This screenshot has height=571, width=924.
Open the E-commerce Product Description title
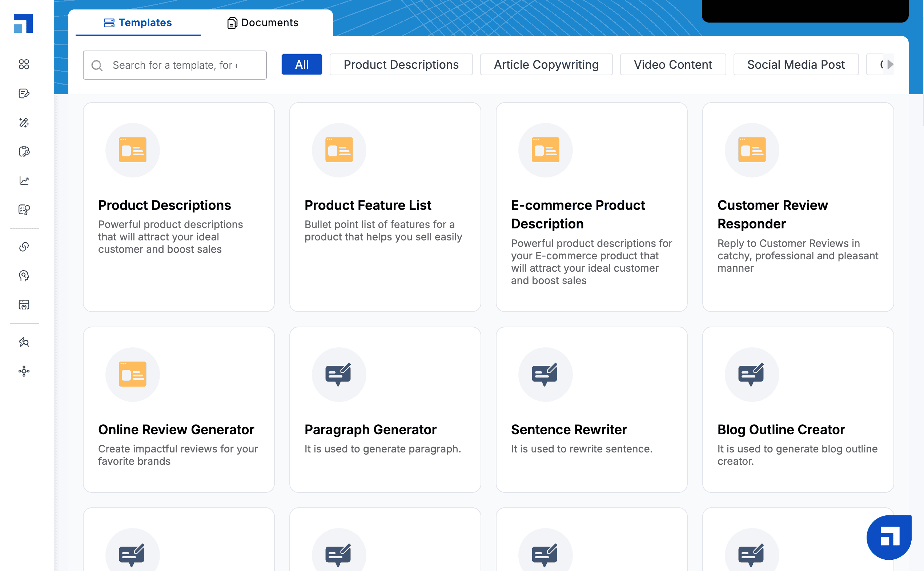(x=578, y=215)
